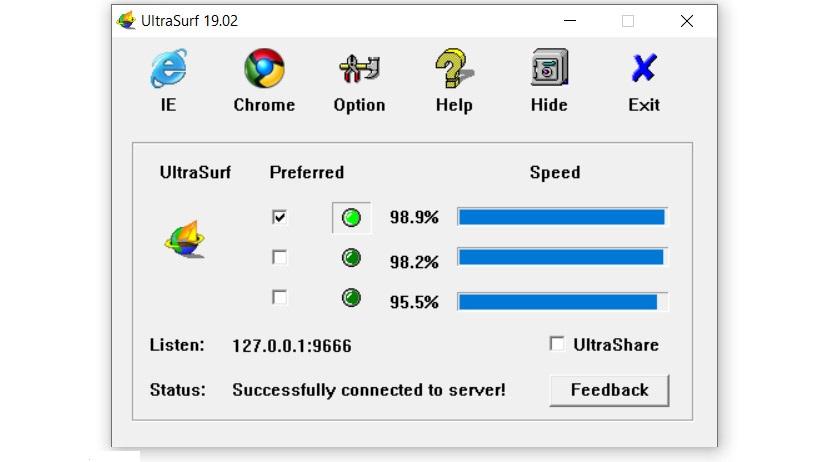Click the 98.9% speed bar

point(562,217)
